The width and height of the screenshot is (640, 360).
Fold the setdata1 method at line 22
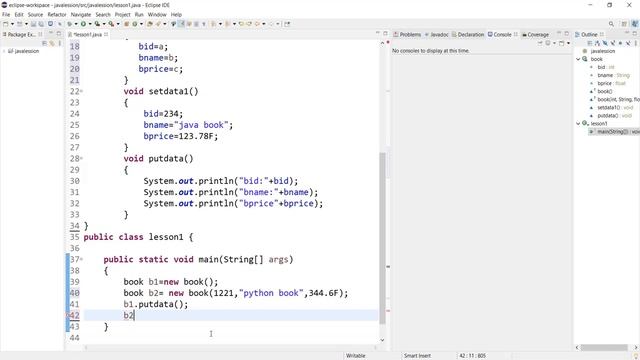[81, 91]
